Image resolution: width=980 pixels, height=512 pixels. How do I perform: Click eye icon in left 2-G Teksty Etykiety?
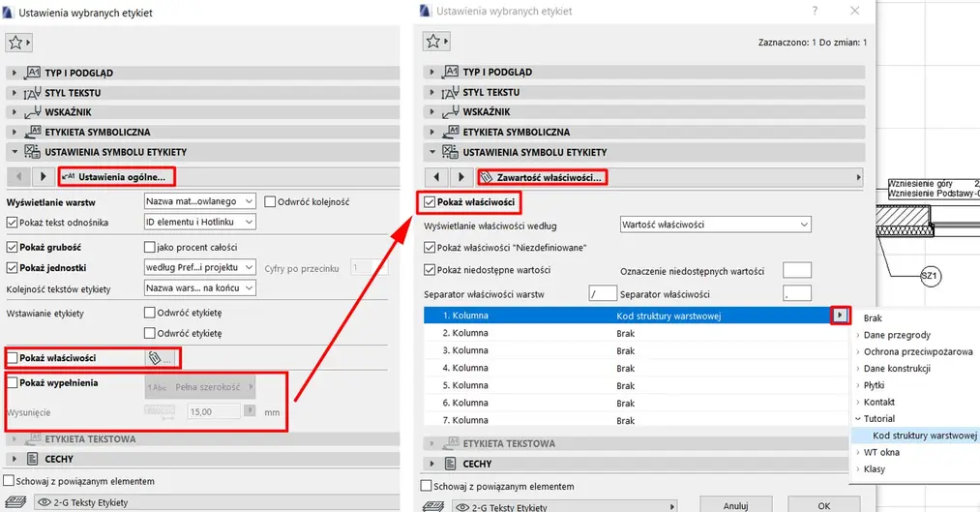pyautogui.click(x=44, y=502)
